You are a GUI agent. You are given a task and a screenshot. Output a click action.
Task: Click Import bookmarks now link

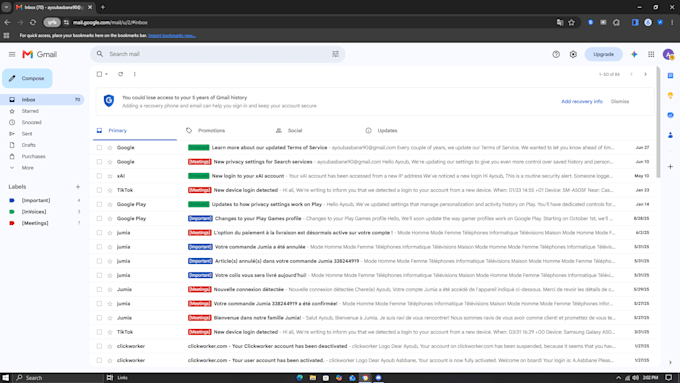tap(172, 36)
